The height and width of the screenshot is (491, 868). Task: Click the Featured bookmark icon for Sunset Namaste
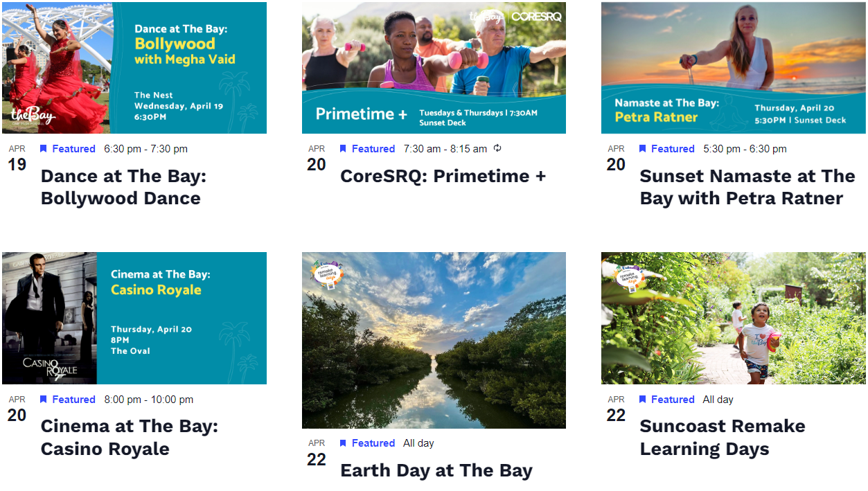642,149
